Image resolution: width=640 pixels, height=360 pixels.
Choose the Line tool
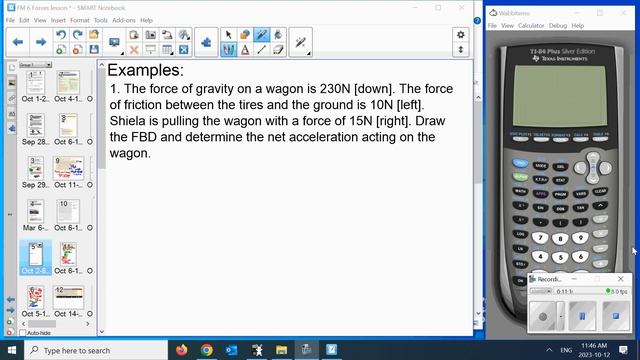point(262,50)
